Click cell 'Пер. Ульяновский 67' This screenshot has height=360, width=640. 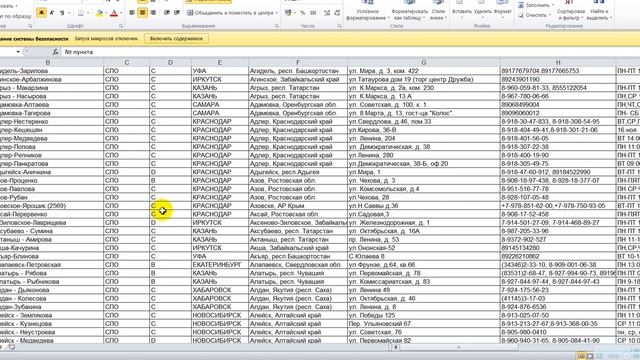pos(423,324)
